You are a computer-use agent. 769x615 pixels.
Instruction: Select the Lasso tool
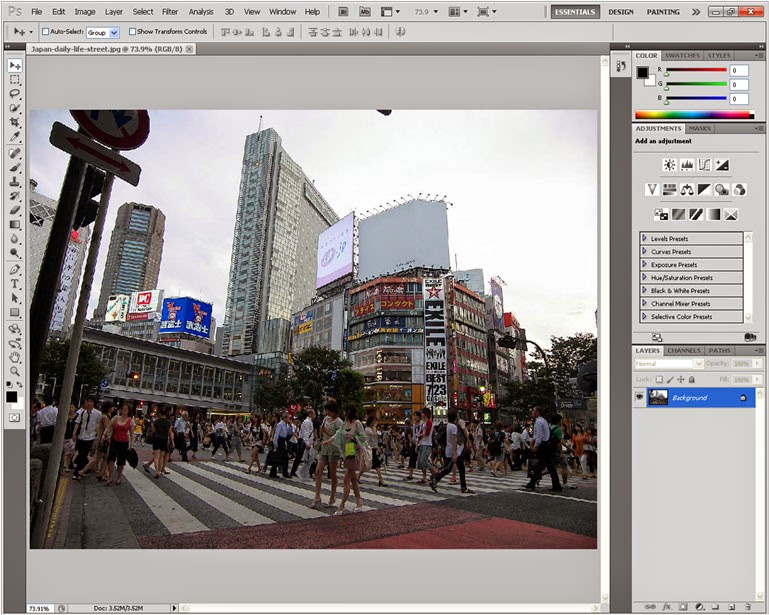[15, 93]
